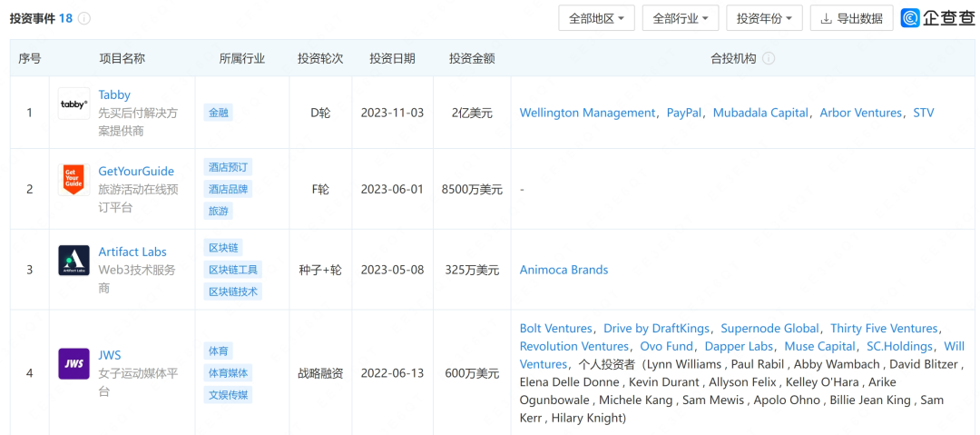Click the 企查查 logo

pyautogui.click(x=937, y=17)
